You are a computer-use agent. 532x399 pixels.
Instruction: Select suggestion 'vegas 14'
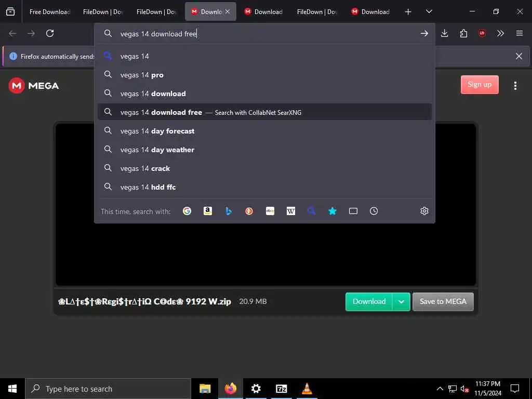(x=264, y=56)
